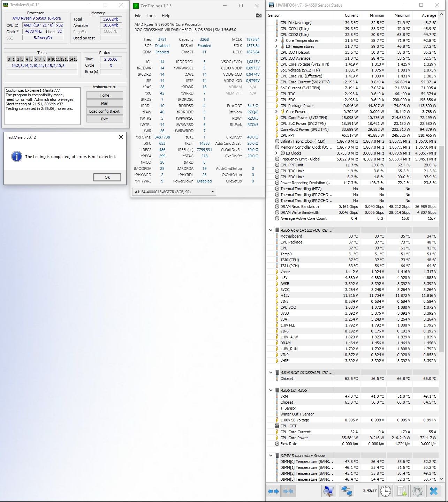
Task: Select the DIMM[0] Temperature sensor row
Action: 352,462
